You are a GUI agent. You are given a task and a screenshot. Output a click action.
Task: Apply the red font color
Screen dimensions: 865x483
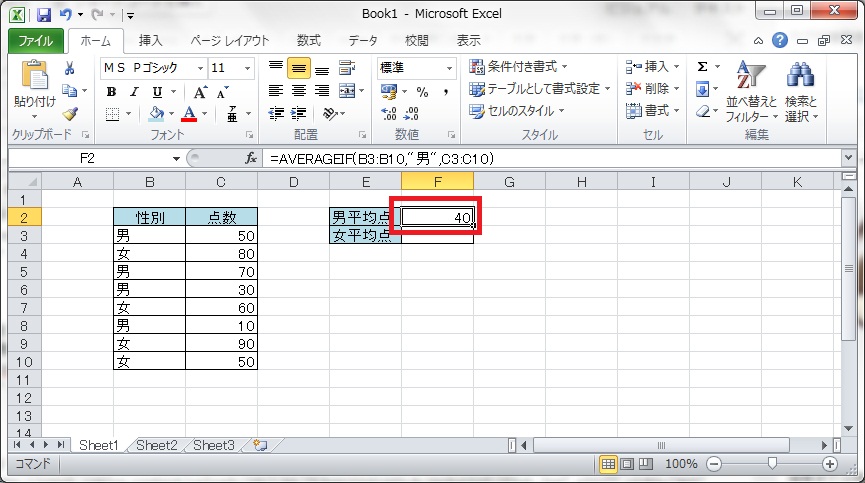pyautogui.click(x=189, y=114)
